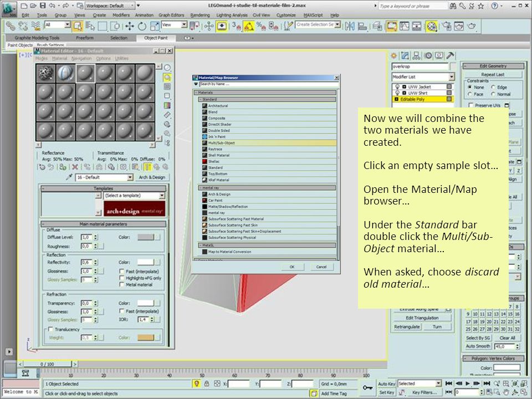Click the Mirror tool icon in main toolbar
Screen dimensions: 532x399
pyautogui.click(x=350, y=26)
